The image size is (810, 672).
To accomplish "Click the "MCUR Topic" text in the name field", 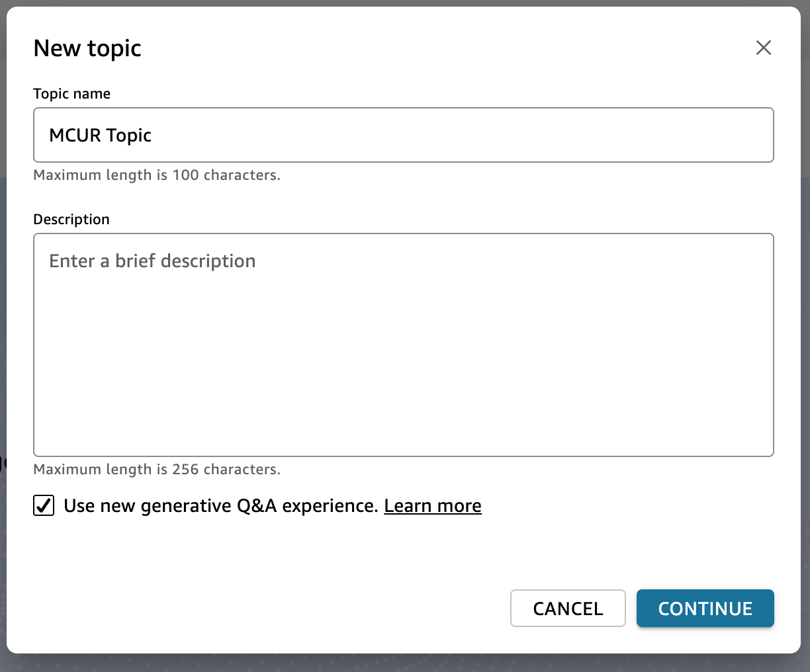I will point(101,135).
